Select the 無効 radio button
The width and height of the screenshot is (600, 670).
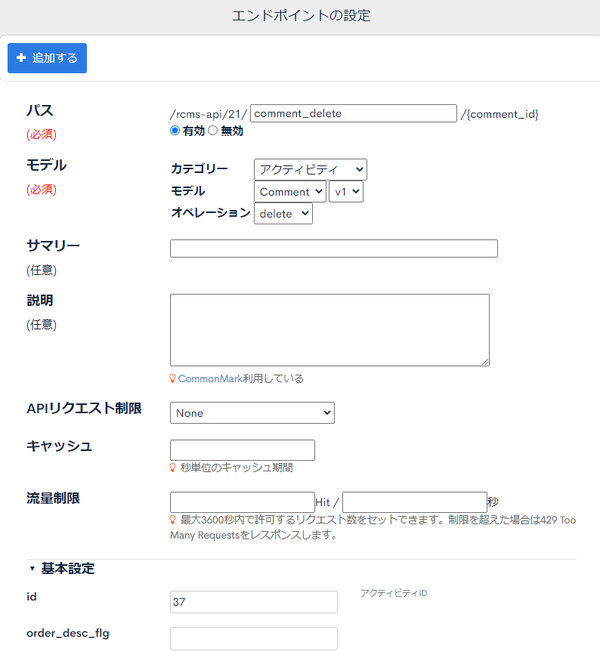coord(213,130)
